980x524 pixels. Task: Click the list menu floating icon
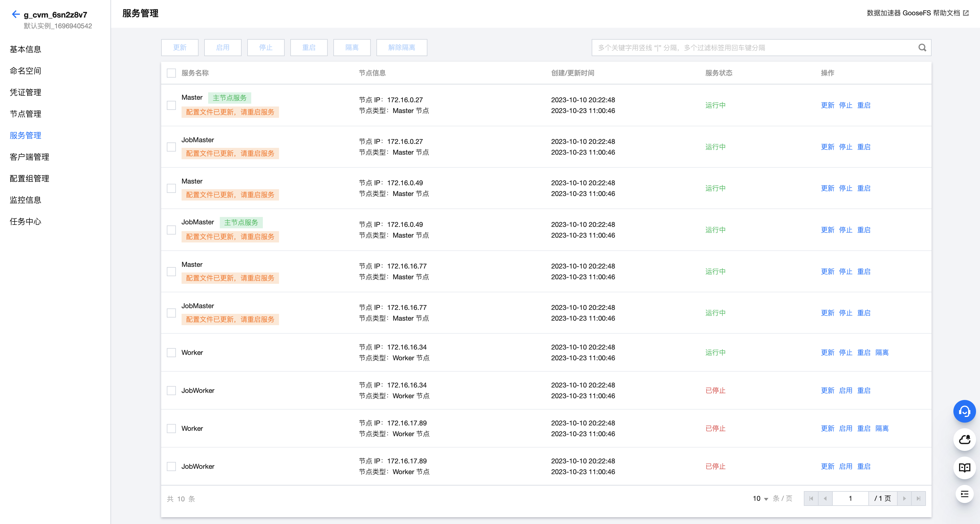click(964, 494)
